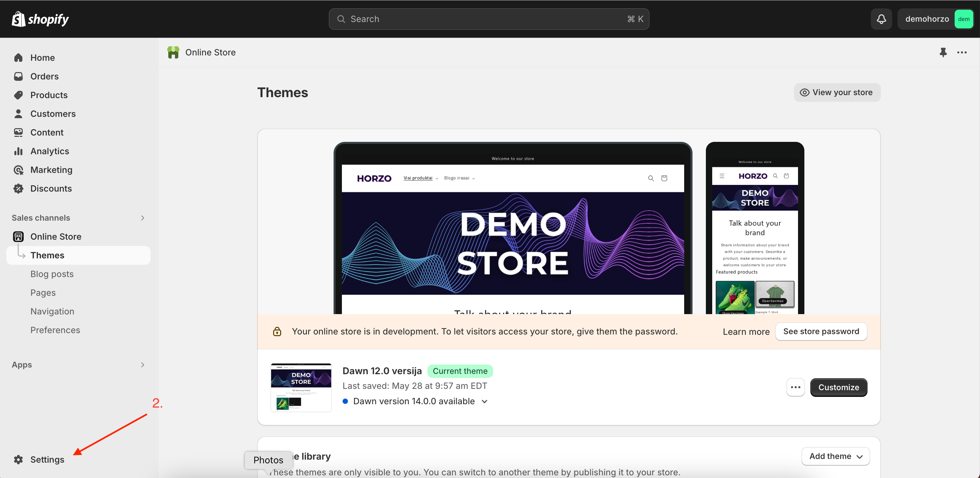The image size is (980, 478).
Task: Open the theme actions three-dot button
Action: pos(795,387)
